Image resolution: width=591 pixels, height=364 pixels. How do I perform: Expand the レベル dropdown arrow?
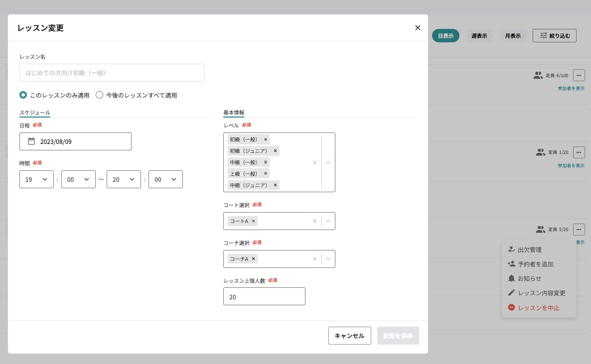coord(328,162)
